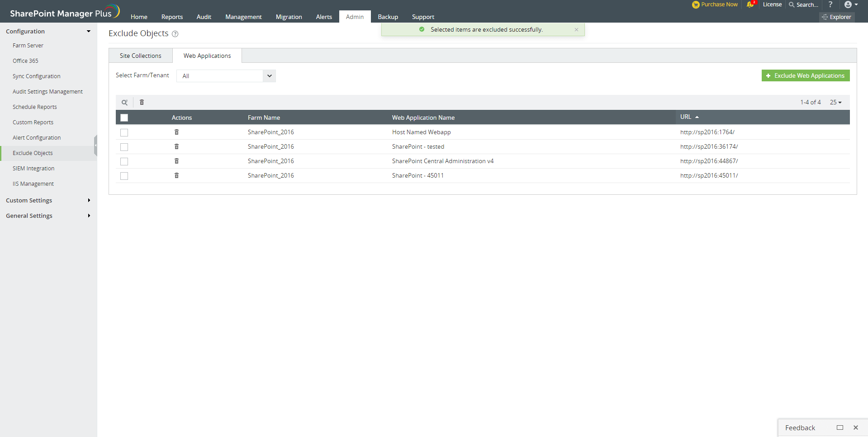The image size is (868, 437).
Task: Click URL http://sp2016:44867/
Action: click(709, 161)
